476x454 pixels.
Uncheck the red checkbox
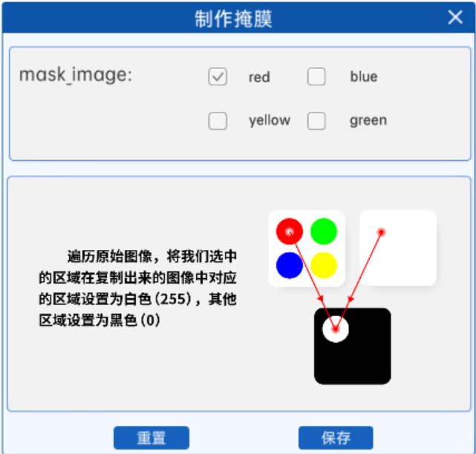tap(218, 76)
